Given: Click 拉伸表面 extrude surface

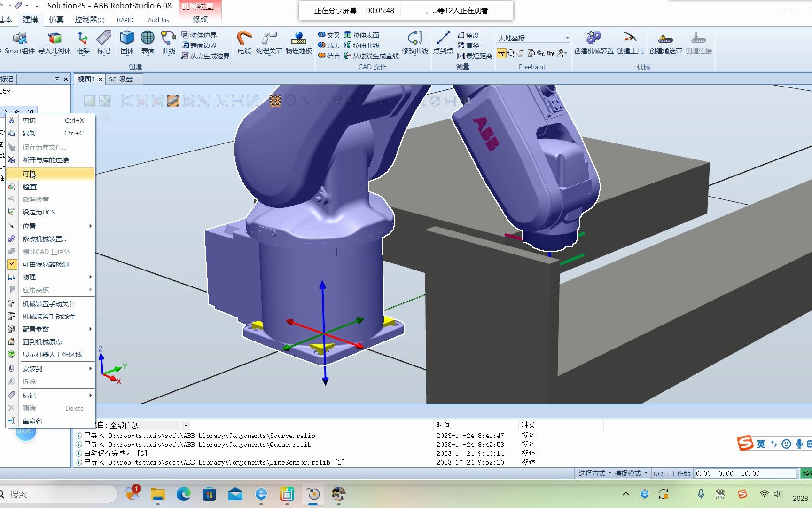Looking at the screenshot, I should click(x=361, y=35).
